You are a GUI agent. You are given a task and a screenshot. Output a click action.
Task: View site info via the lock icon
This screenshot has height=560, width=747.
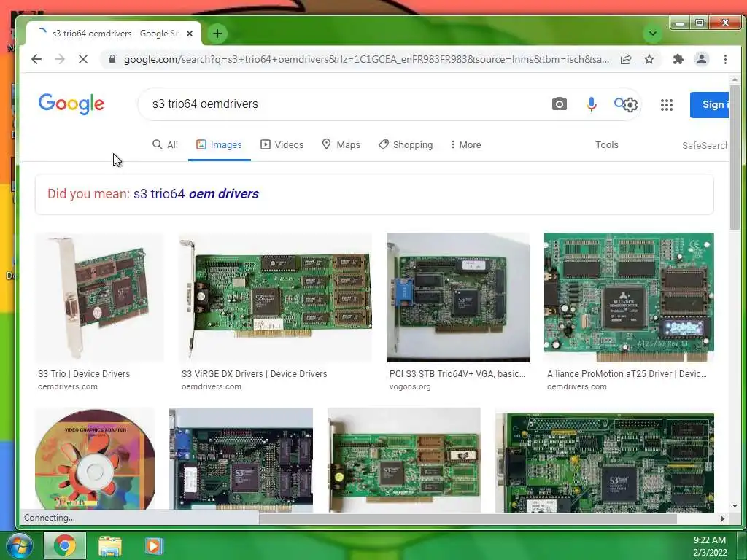pos(112,59)
